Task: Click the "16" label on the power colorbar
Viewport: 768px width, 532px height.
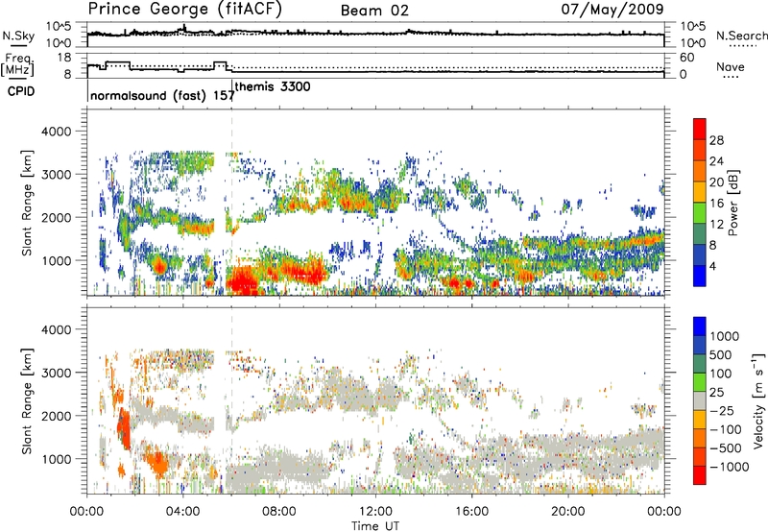Action: coord(716,204)
